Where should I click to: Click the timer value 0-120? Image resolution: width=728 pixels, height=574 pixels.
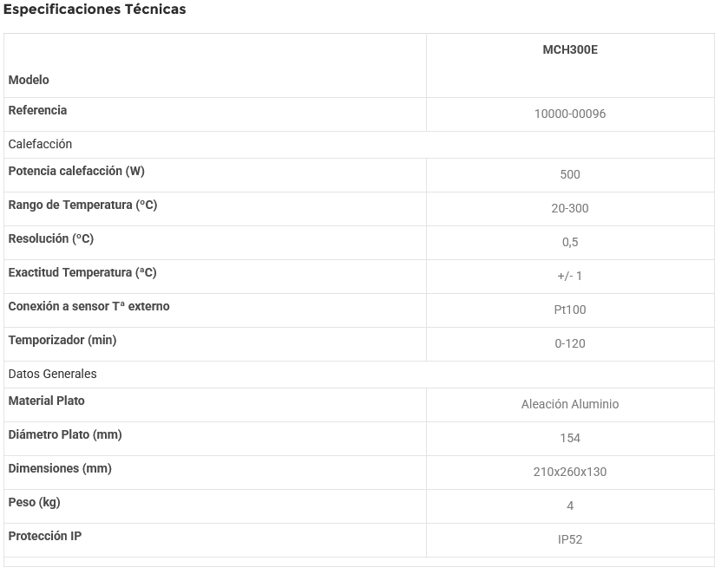(x=570, y=343)
